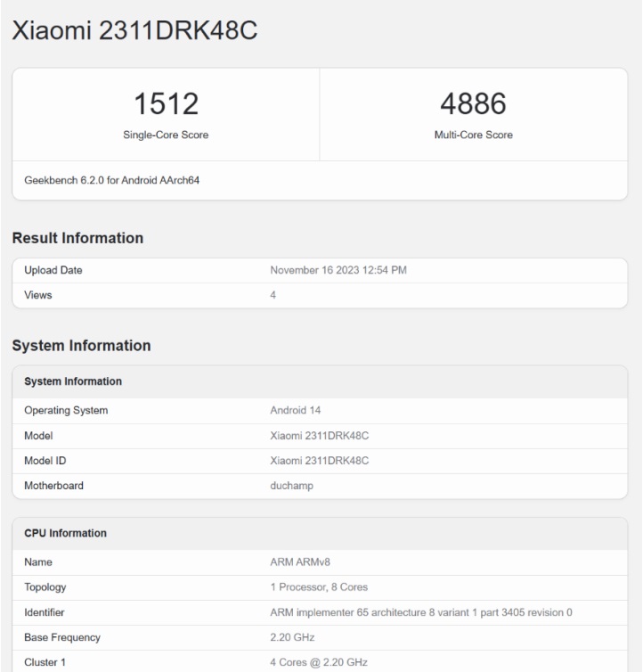The height and width of the screenshot is (672, 643).
Task: Select the ARM implementer 65 identifier value
Action: click(x=421, y=612)
